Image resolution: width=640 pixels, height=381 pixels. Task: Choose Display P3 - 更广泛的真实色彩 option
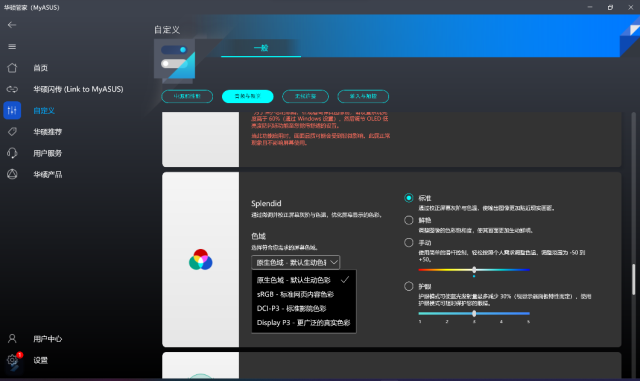point(303,323)
